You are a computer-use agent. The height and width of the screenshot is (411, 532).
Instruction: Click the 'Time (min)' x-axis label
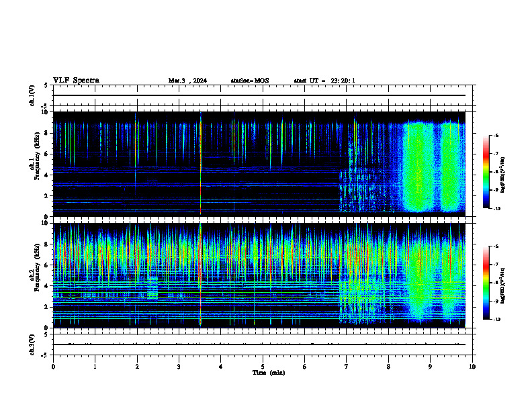click(269, 373)
